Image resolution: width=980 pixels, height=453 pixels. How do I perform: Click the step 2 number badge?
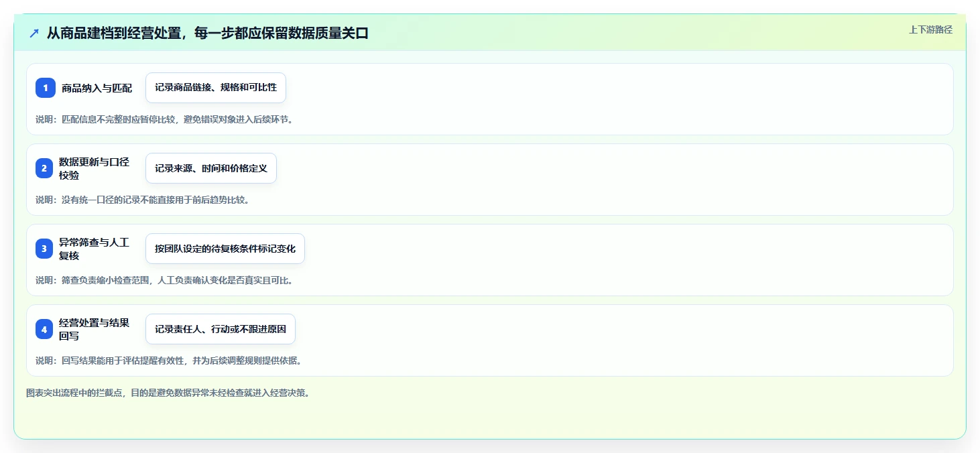click(44, 168)
